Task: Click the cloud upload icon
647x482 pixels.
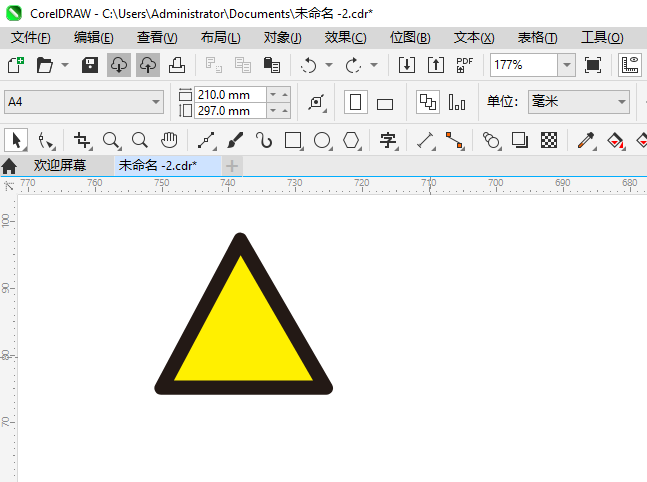Action: pos(148,65)
